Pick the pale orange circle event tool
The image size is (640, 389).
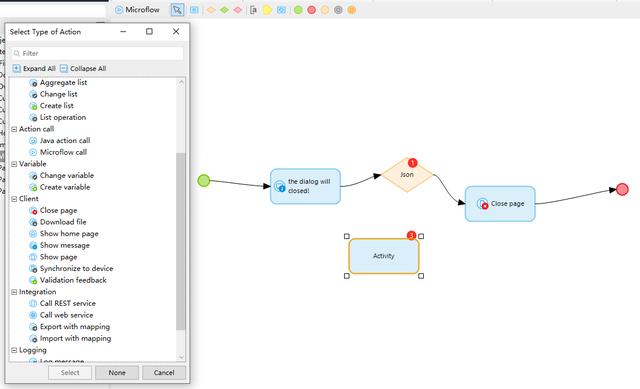[x=325, y=10]
